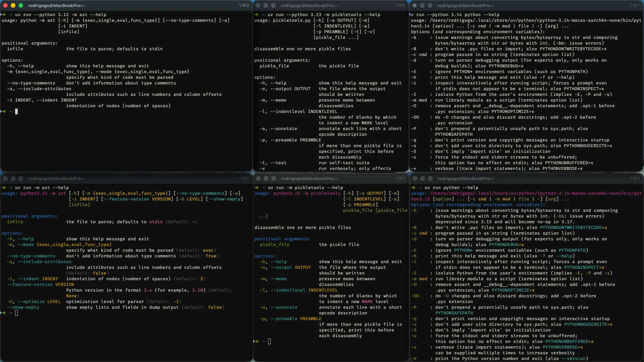Click the '3.10' example version text
This screenshot has height=362, width=644.
(198, 290)
